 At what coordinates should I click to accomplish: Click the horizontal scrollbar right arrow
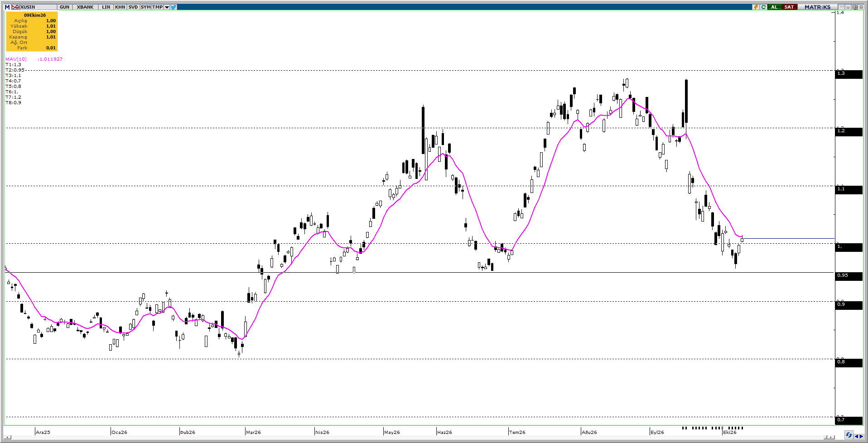click(831, 437)
